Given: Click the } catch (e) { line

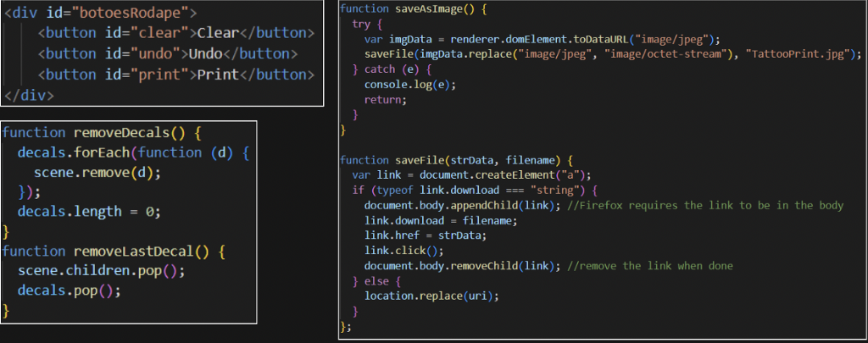Looking at the screenshot, I should click(x=393, y=69).
